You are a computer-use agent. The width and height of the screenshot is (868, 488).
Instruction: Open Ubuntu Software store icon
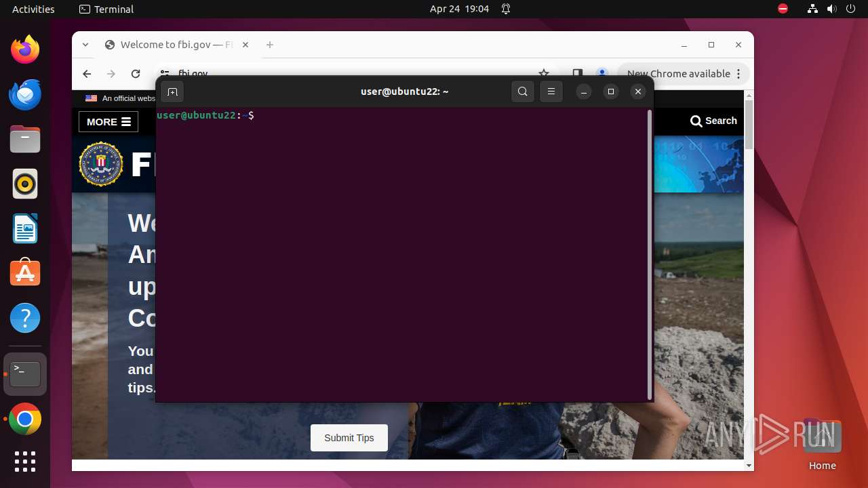tap(25, 273)
